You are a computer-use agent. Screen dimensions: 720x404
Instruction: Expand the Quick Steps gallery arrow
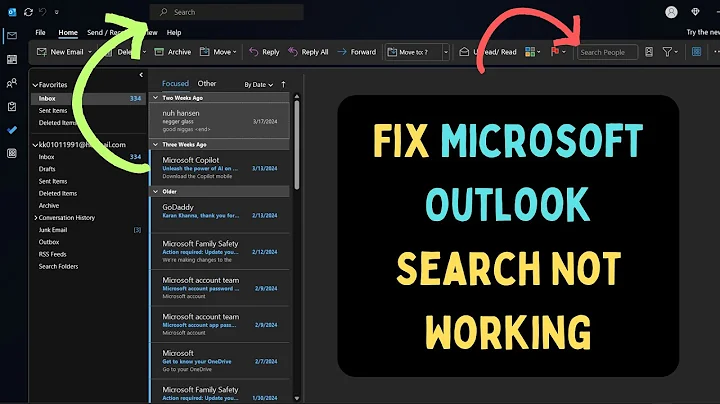pos(445,52)
